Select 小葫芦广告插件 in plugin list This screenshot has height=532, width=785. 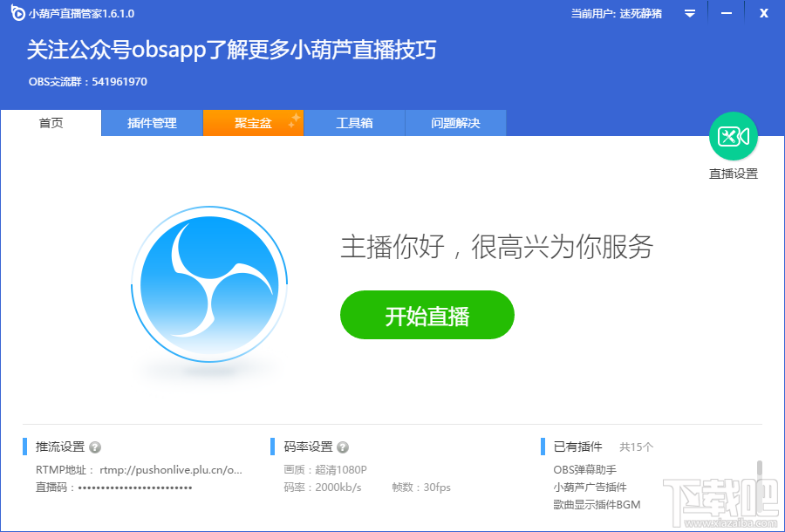[590, 488]
